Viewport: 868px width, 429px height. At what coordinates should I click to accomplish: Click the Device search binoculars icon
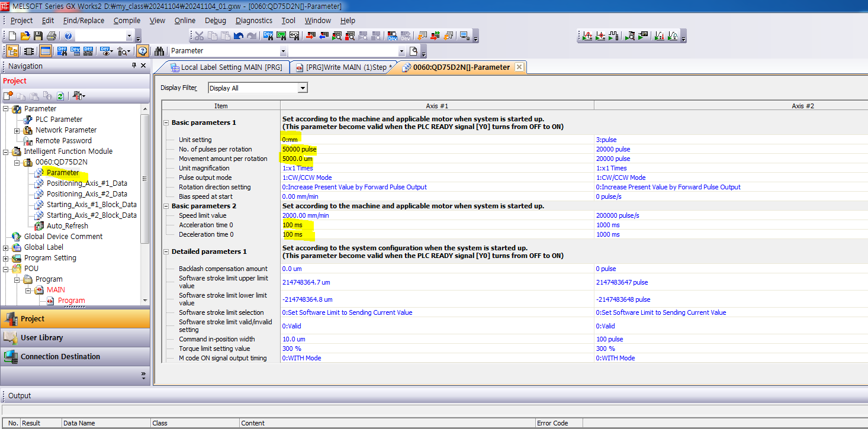(268, 36)
